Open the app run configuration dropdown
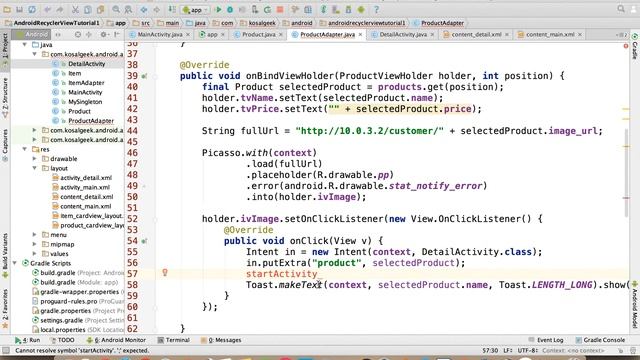The image size is (640, 360). pyautogui.click(x=195, y=9)
